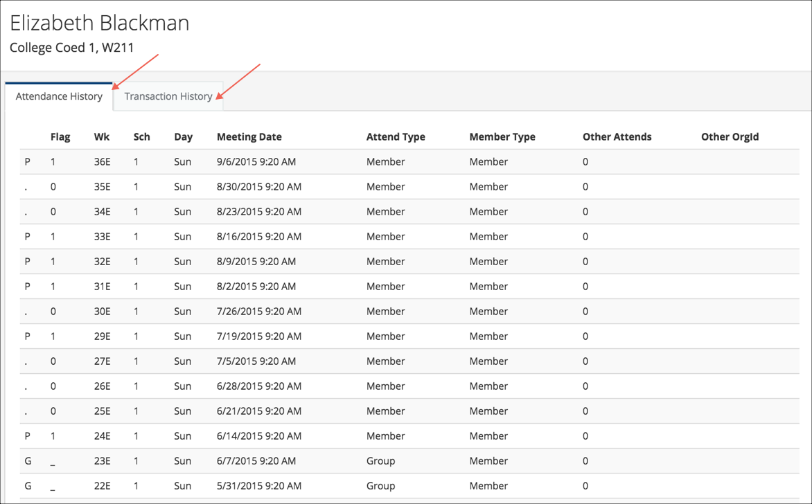The image size is (812, 504).
Task: Select meeting date 8/16/2015 9:20 AM
Action: 259,237
